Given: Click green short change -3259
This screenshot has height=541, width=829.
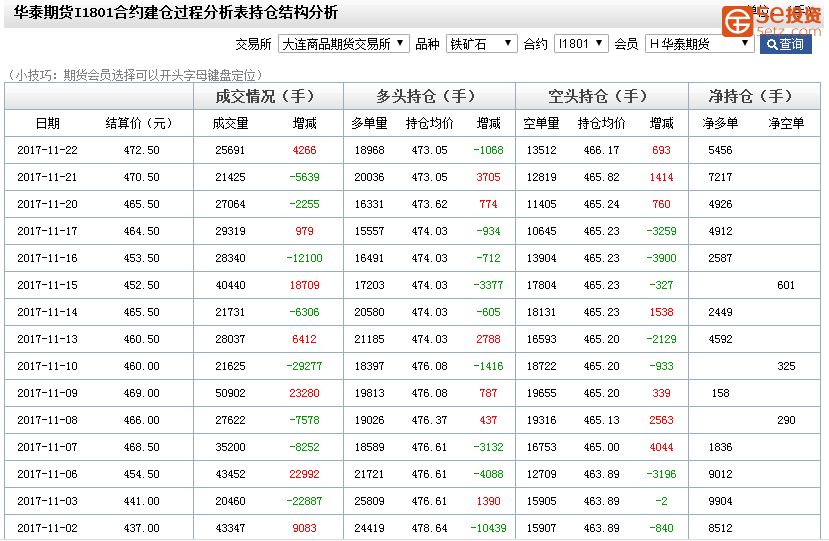Looking at the screenshot, I should point(661,231).
